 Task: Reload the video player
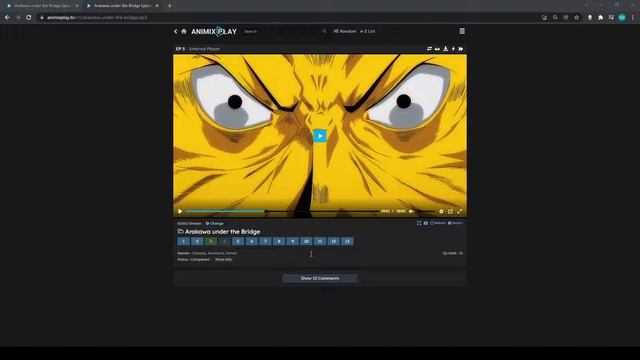(438, 223)
